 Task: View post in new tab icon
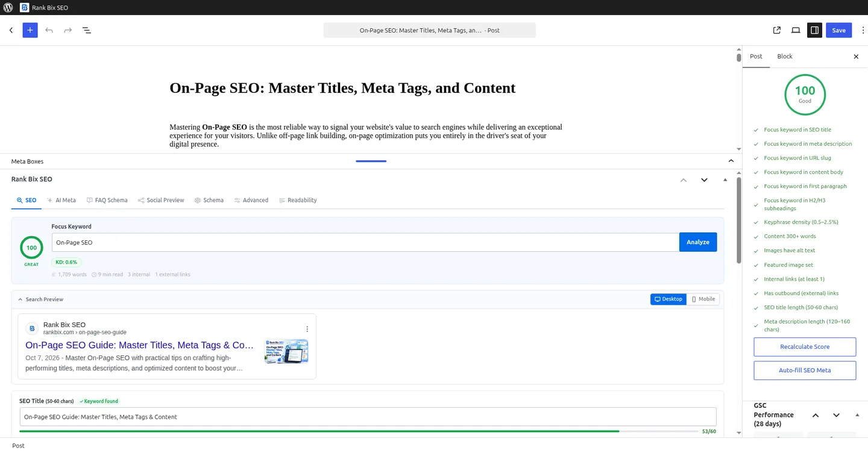tap(777, 30)
